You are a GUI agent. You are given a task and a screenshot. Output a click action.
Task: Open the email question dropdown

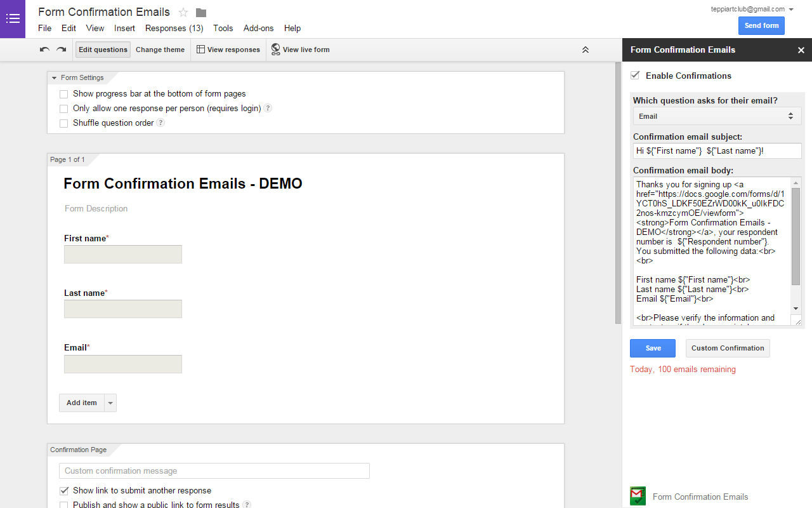tap(717, 116)
